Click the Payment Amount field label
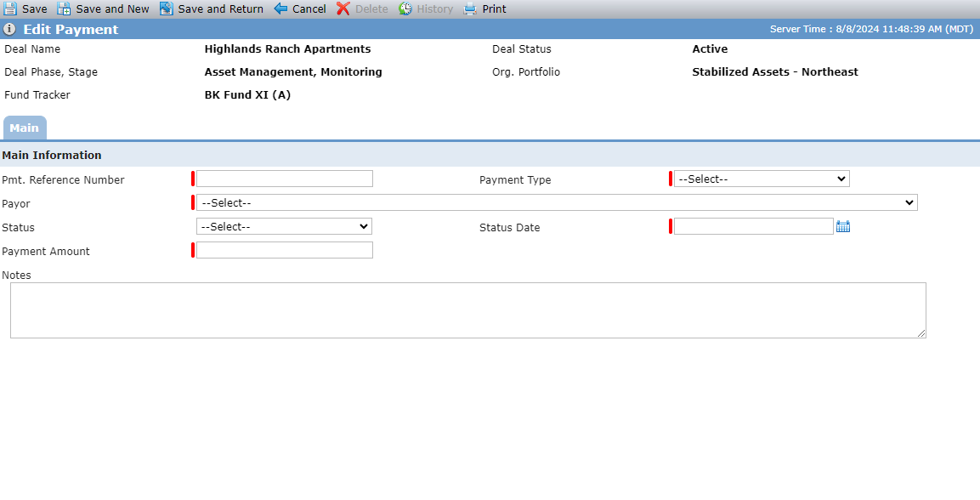The image size is (980, 500). tap(46, 251)
